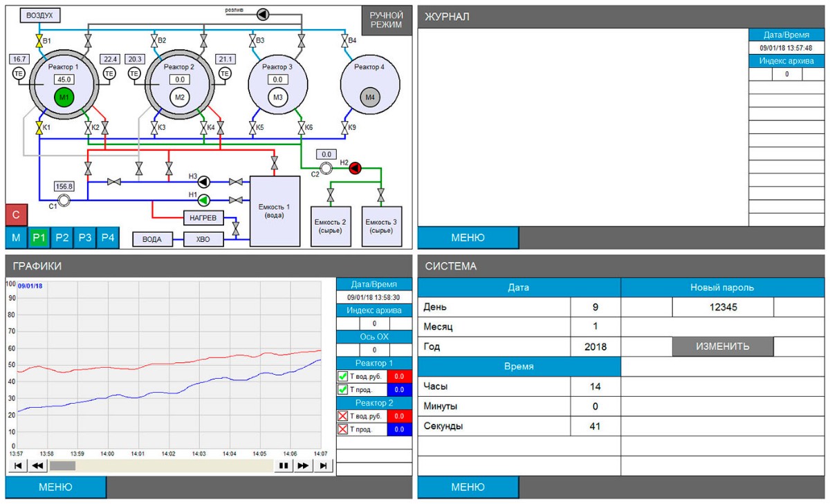
Task: Pause the chart playback
Action: 283,466
